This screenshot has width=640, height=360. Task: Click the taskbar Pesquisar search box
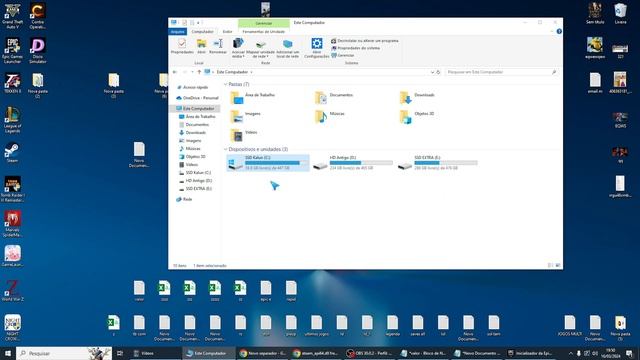pyautogui.click(x=64, y=353)
